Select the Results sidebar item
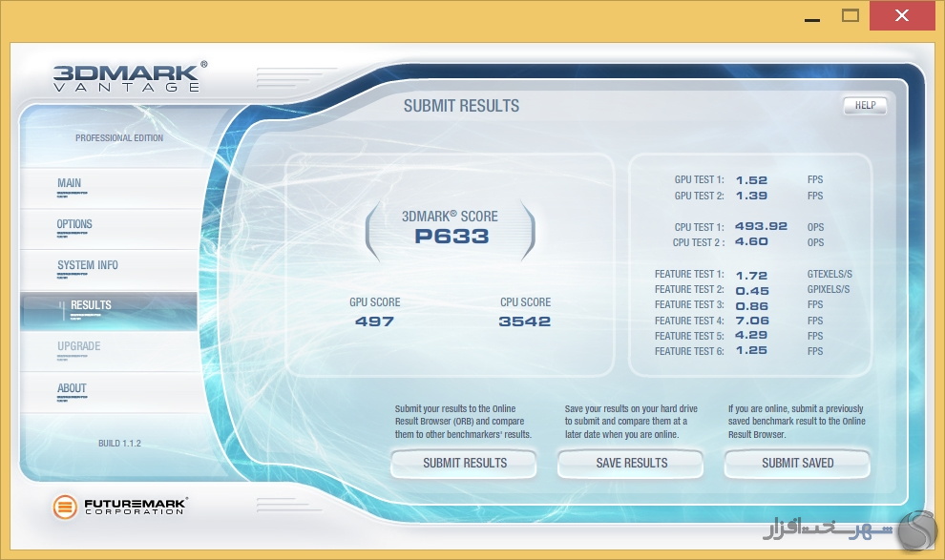This screenshot has height=560, width=945. [x=109, y=311]
